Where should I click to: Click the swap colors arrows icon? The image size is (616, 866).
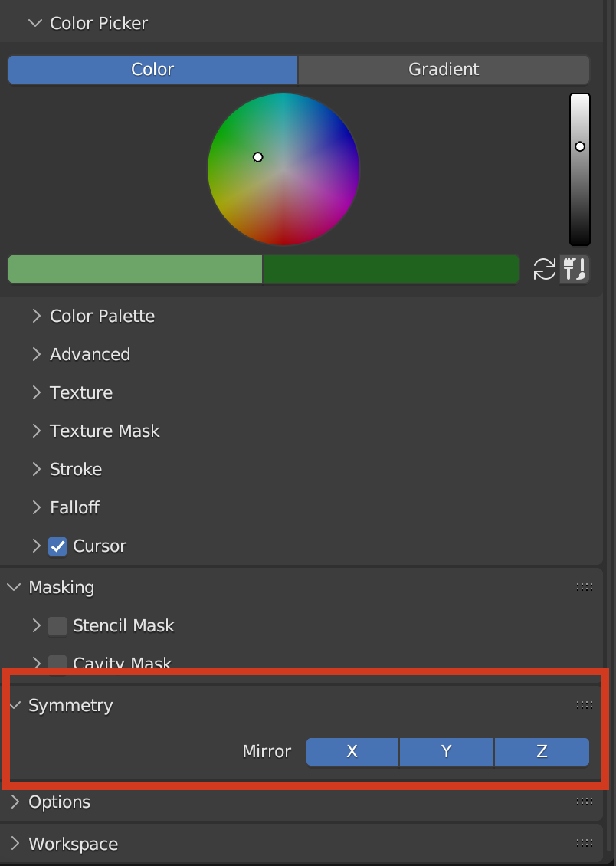coord(544,269)
